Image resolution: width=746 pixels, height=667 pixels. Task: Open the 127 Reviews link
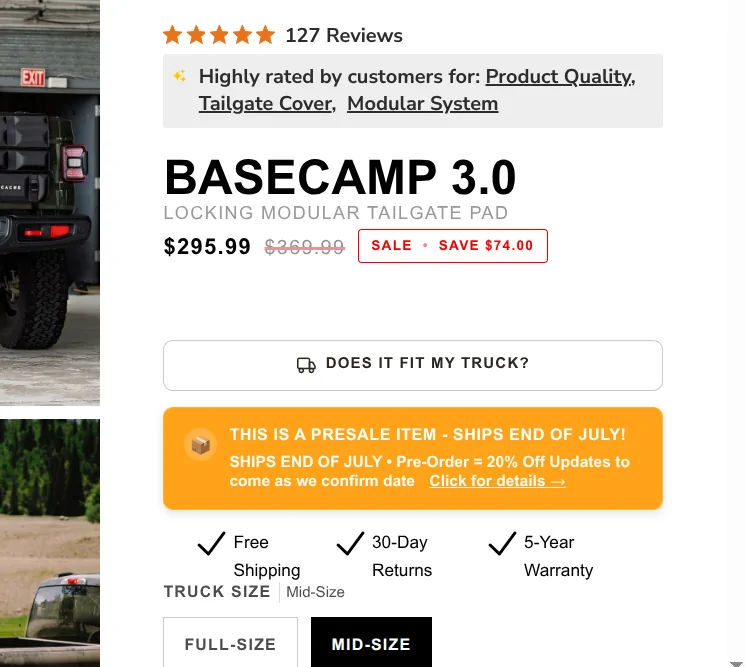click(x=344, y=35)
